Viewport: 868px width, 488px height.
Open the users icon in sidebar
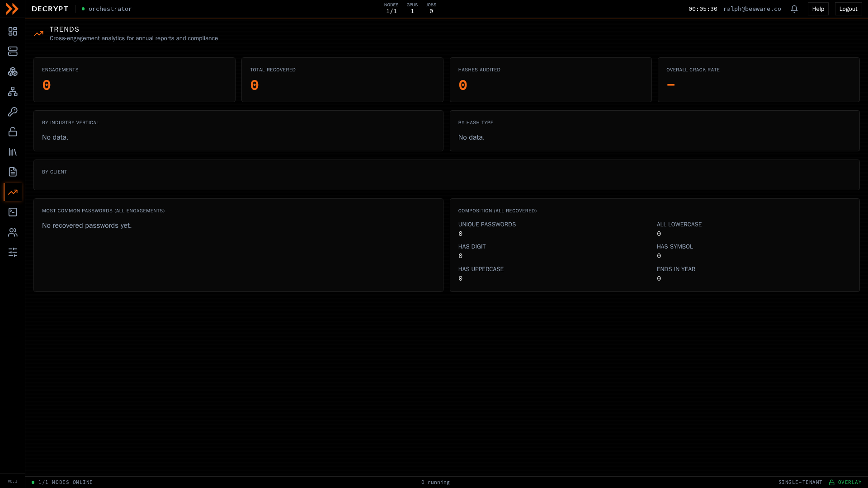click(x=13, y=232)
